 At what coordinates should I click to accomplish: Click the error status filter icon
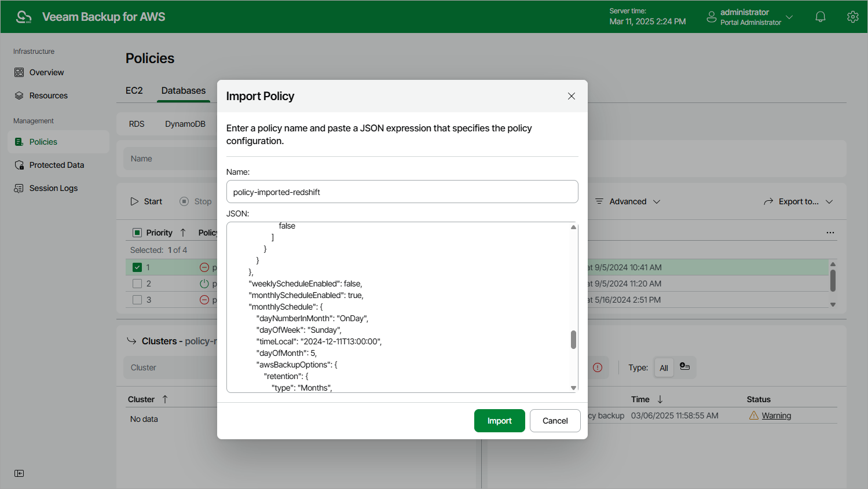coord(598,367)
